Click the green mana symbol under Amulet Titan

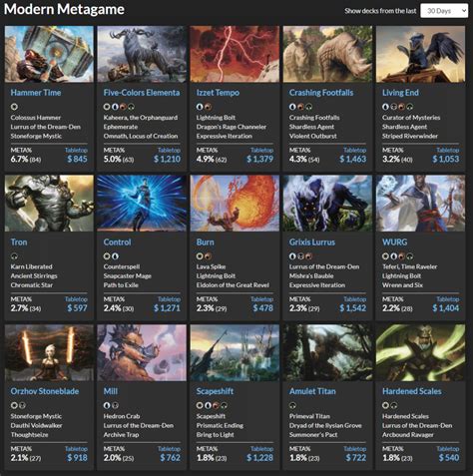coord(292,405)
